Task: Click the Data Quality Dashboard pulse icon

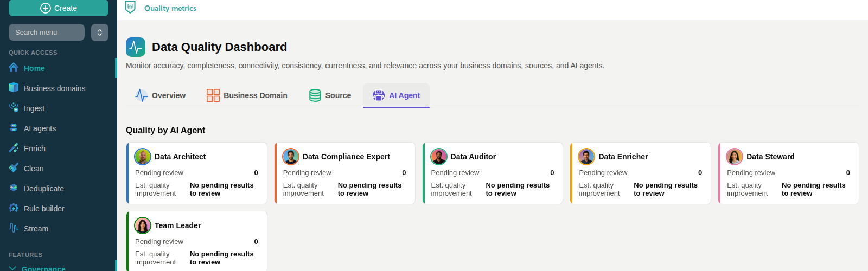Action: pyautogui.click(x=136, y=47)
